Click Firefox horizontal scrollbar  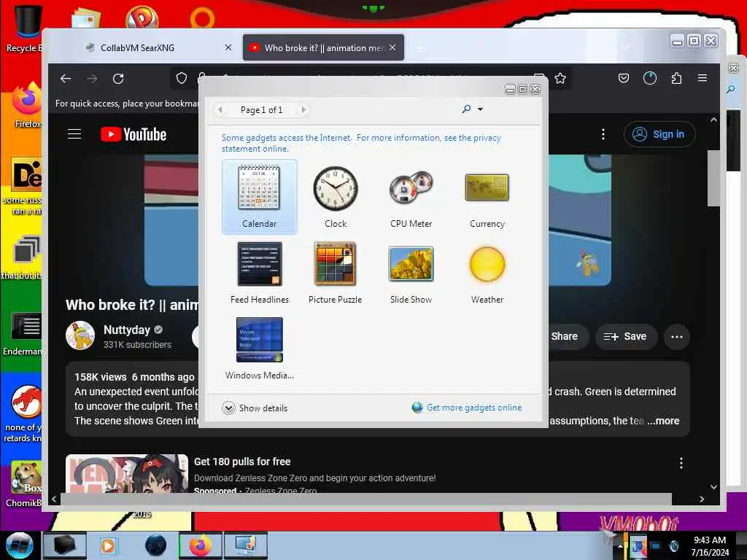[366, 499]
